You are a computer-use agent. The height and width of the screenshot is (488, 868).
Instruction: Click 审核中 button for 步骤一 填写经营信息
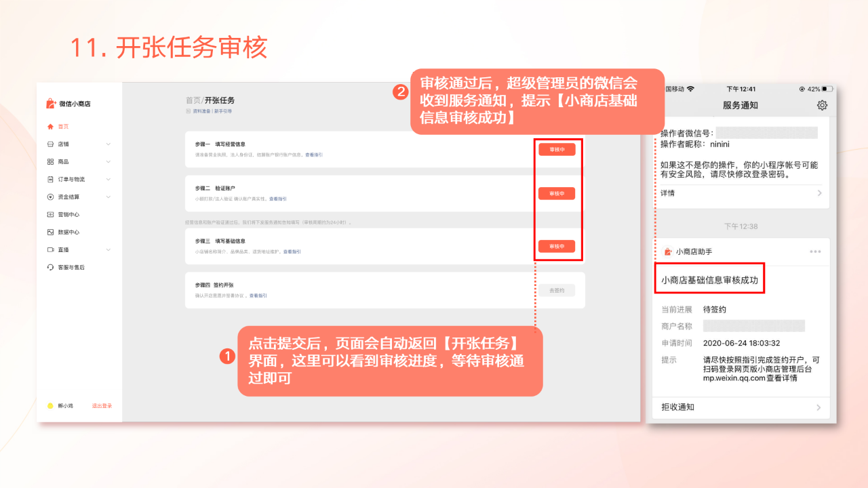[x=557, y=150]
